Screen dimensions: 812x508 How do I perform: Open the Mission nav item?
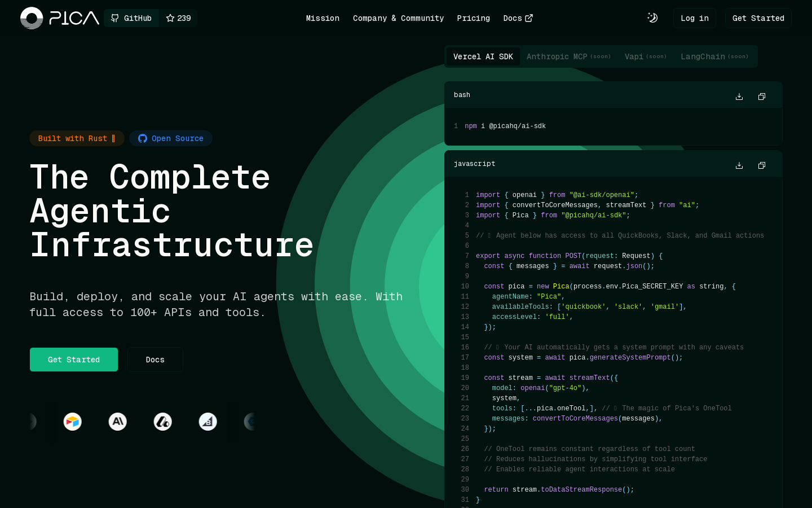coord(323,18)
